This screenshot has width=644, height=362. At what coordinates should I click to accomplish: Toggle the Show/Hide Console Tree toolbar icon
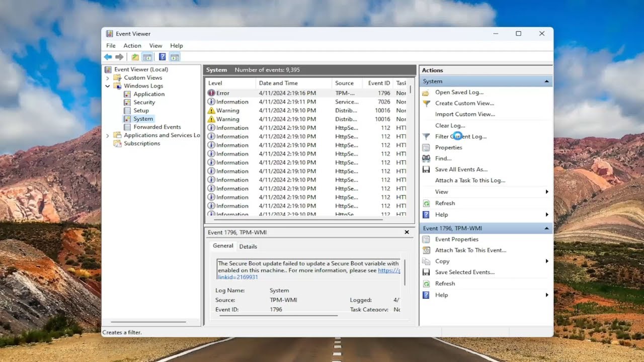[147, 57]
